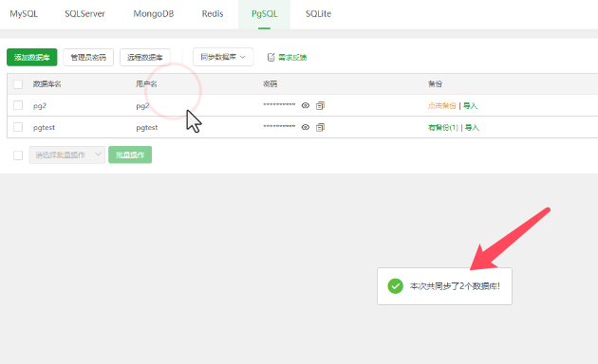
Task: Open the 请选择批量操作 dropdown
Action: tap(67, 155)
